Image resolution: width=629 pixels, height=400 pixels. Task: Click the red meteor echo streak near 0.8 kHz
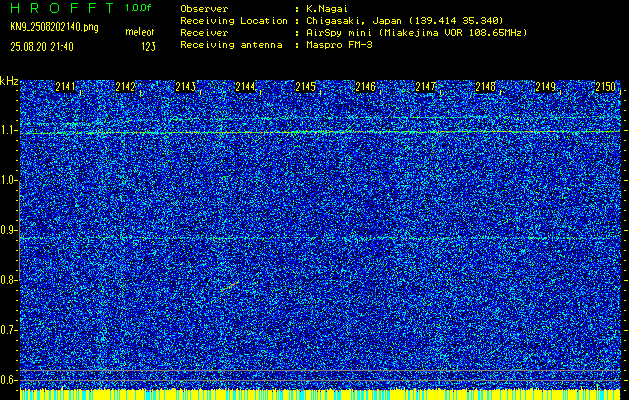[x=229, y=286]
